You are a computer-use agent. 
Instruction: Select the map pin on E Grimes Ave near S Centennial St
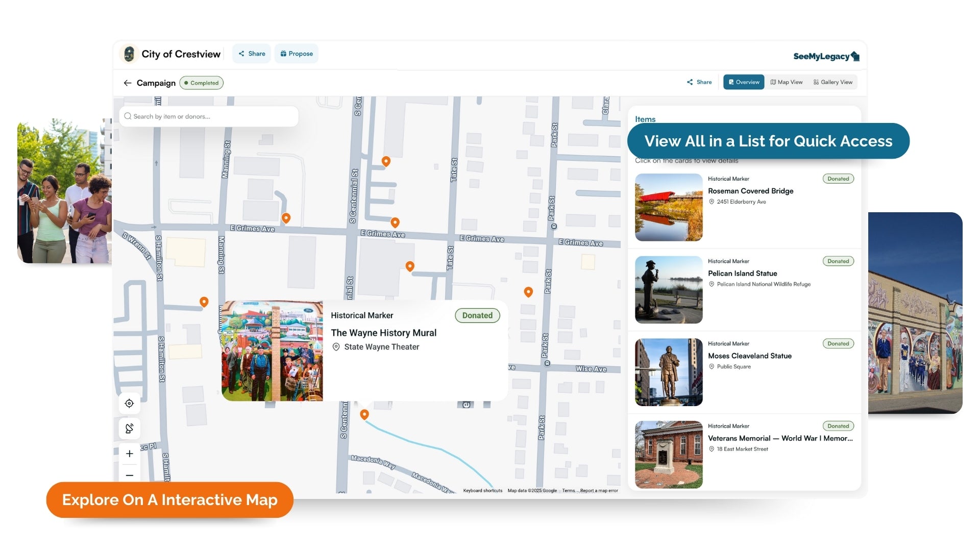tap(395, 222)
